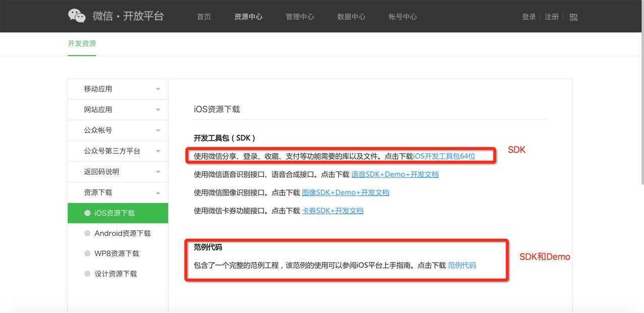Click the 公众号第三方平台 sidebar label
644x313 pixels.
point(112,151)
